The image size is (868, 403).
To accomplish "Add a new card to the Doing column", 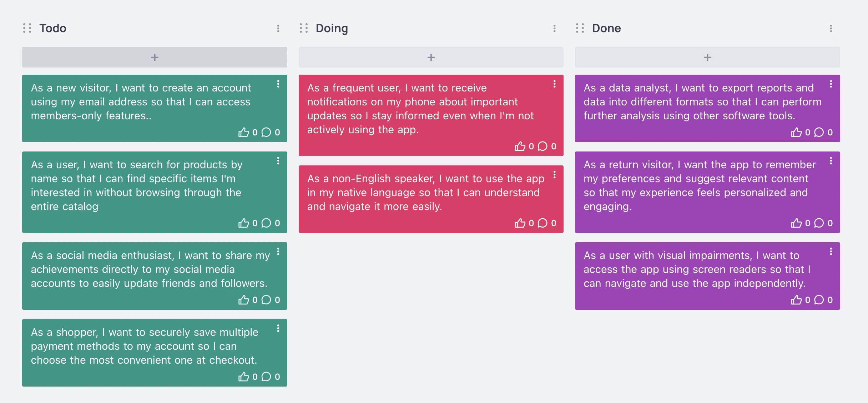I will click(431, 57).
